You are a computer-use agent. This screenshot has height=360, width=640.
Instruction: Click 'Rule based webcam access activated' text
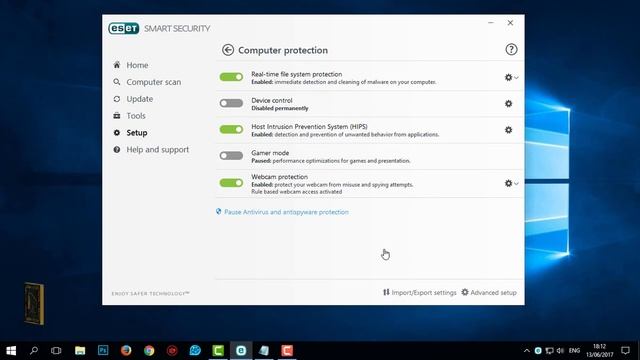297,191
